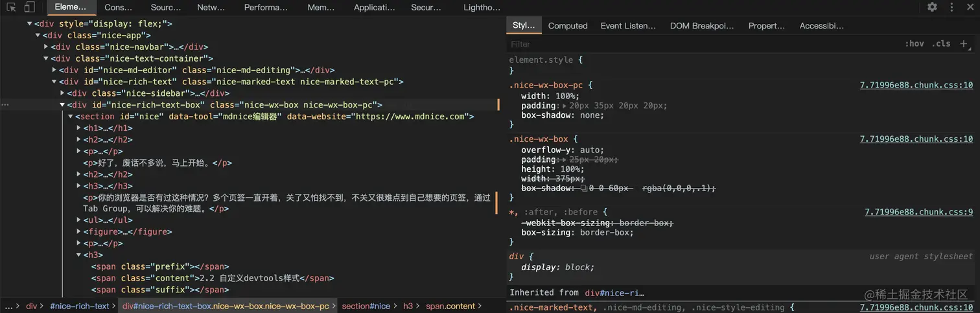Select breadcrumb div#nice-rich-text-box.nice-wx-box.nice-wx-box-pc
Screen dimensions: 980x313
click(226, 306)
